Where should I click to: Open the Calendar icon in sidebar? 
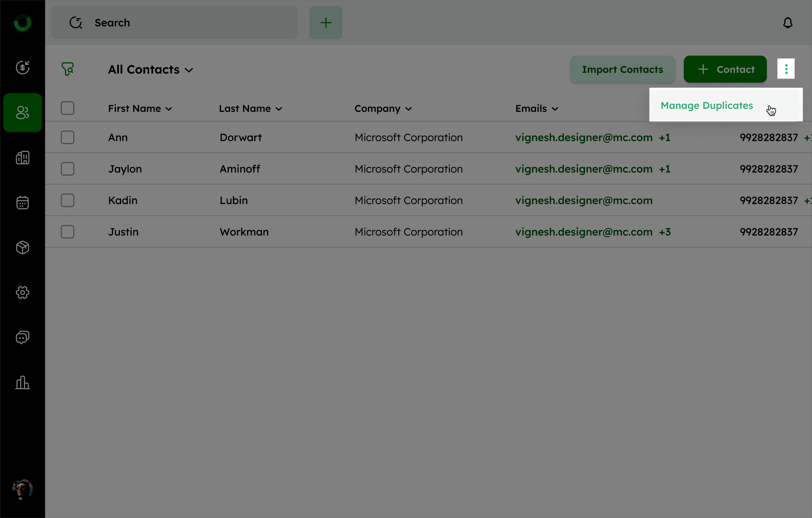click(x=23, y=202)
